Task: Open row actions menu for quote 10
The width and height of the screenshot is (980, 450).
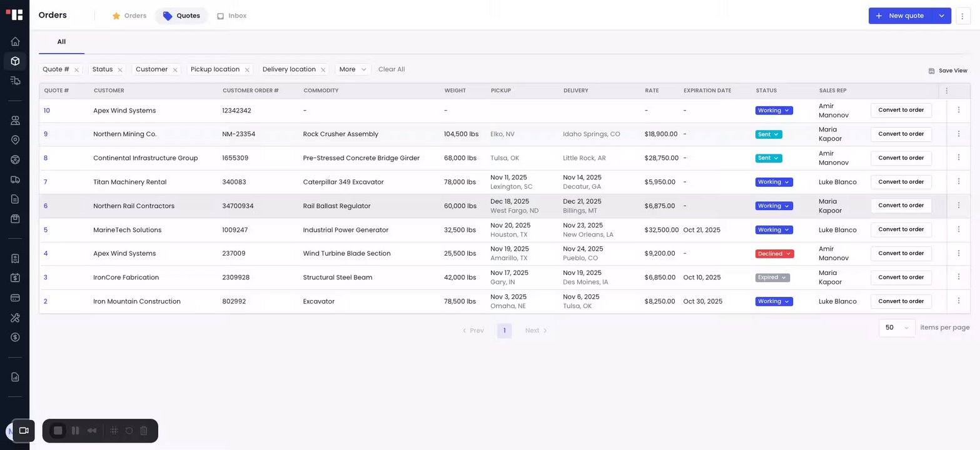Action: pyautogui.click(x=959, y=110)
